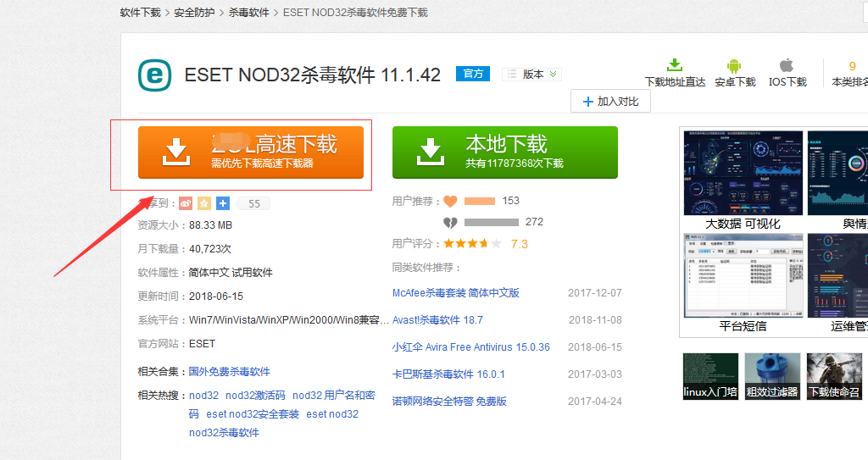The image size is (868, 460).
Task: Click the 加入对比 compare button
Action: tap(610, 102)
